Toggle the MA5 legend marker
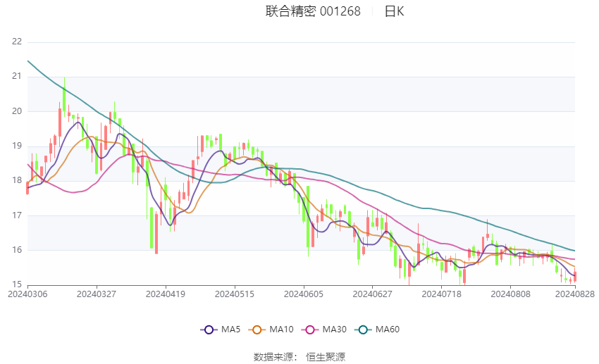Image resolution: width=599 pixels, height=364 pixels. 209,330
